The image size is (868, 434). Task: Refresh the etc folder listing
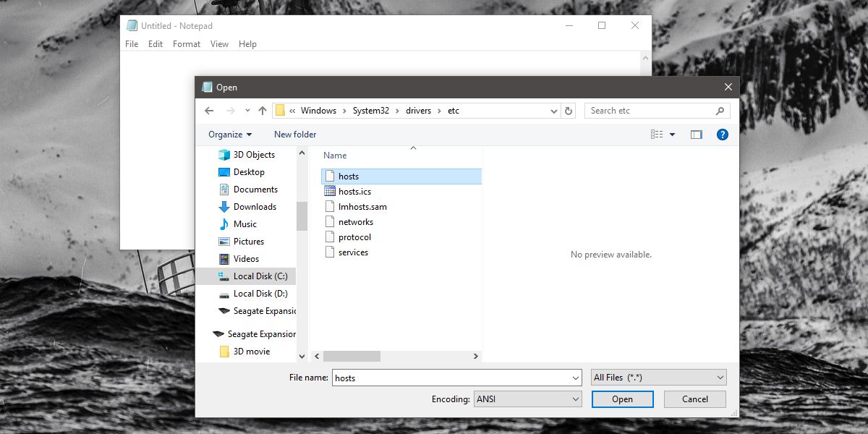click(x=569, y=111)
